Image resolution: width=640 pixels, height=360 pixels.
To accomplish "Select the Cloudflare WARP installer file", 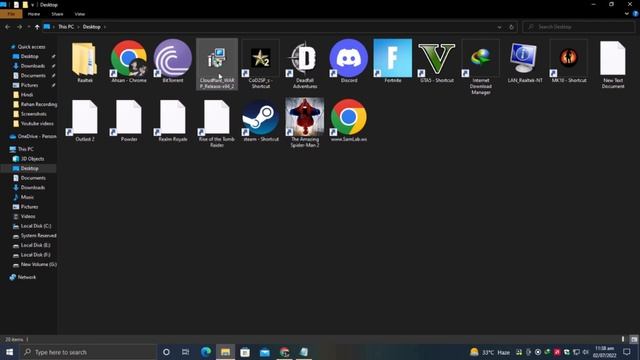I will click(217, 64).
